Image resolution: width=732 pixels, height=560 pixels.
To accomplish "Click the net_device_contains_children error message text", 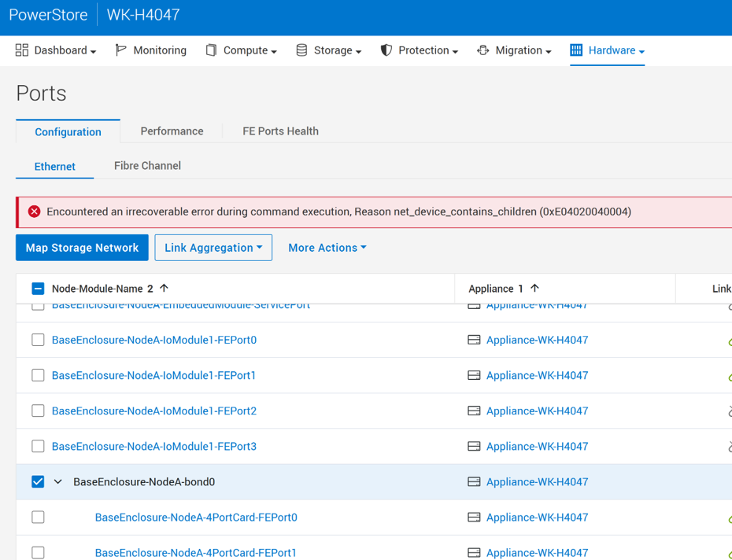I will click(339, 212).
